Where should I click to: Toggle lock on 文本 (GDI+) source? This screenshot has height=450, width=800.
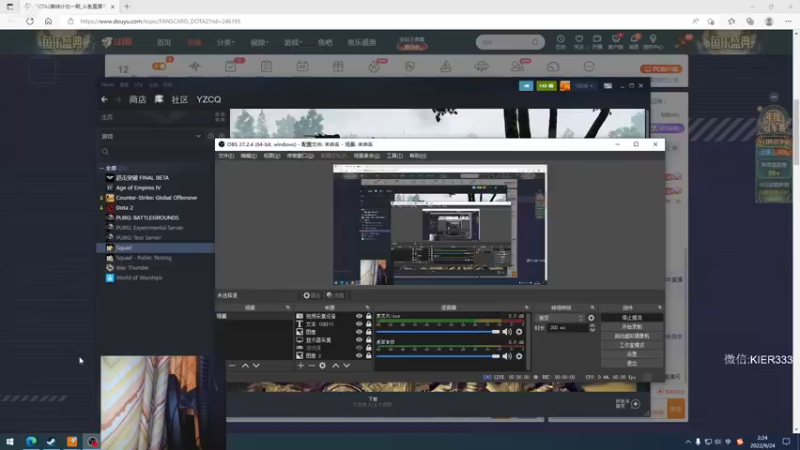click(x=368, y=324)
